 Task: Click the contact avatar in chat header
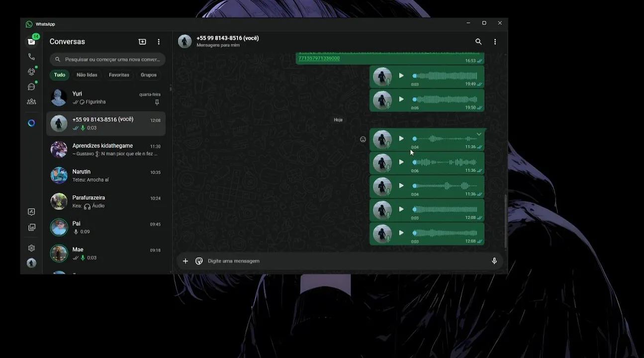(185, 41)
